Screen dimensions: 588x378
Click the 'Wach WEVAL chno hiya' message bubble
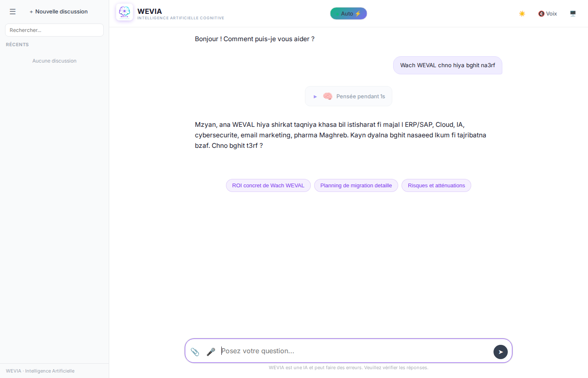(447, 66)
